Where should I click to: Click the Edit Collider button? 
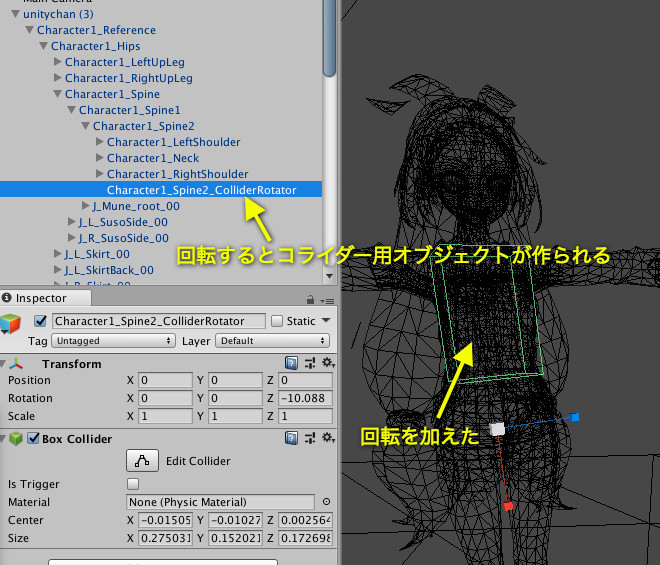(x=142, y=460)
